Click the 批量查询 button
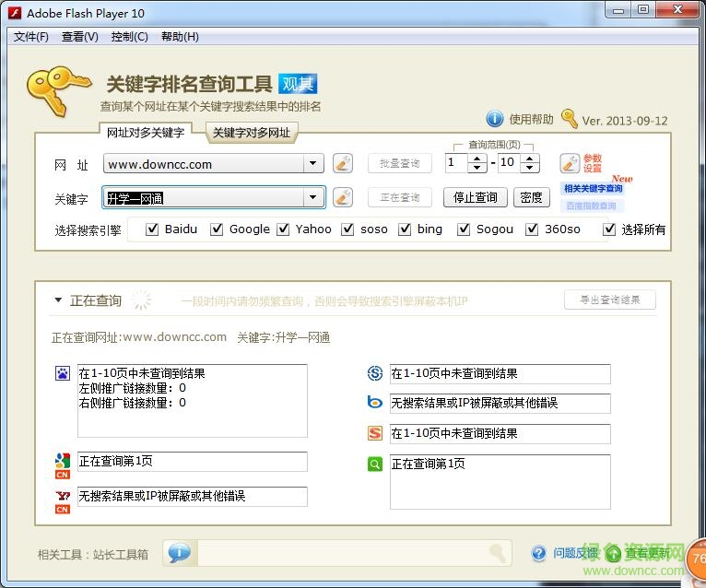The image size is (706, 588). pyautogui.click(x=399, y=163)
